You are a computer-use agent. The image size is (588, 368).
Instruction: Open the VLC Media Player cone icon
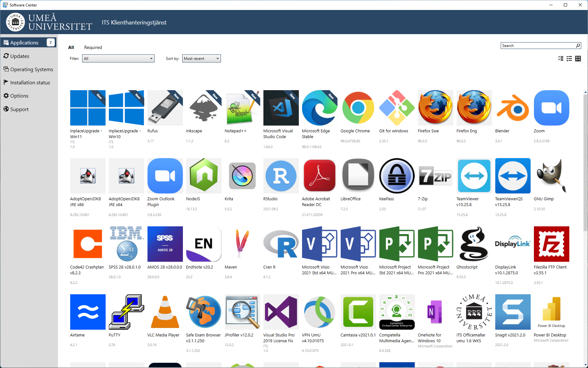[165, 312]
